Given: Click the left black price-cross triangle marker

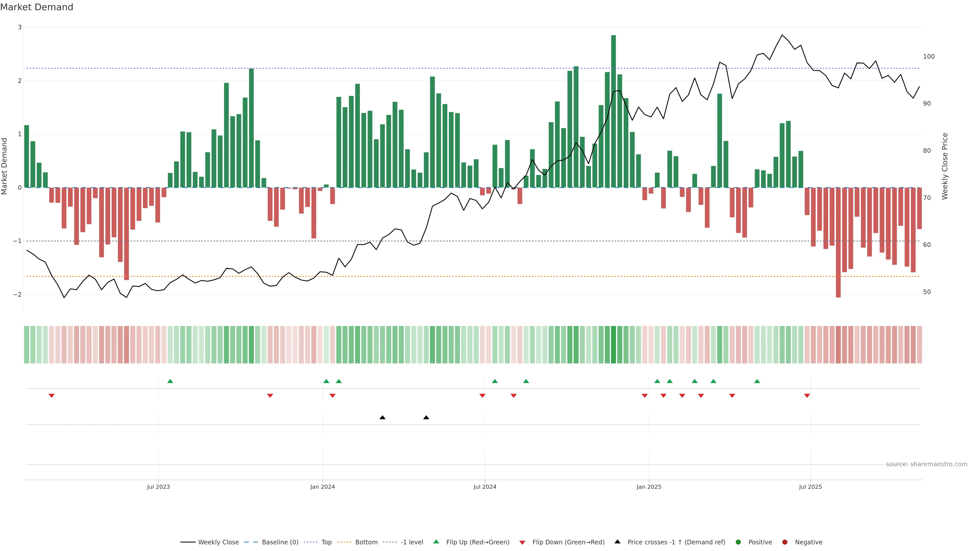Looking at the screenshot, I should pos(382,418).
